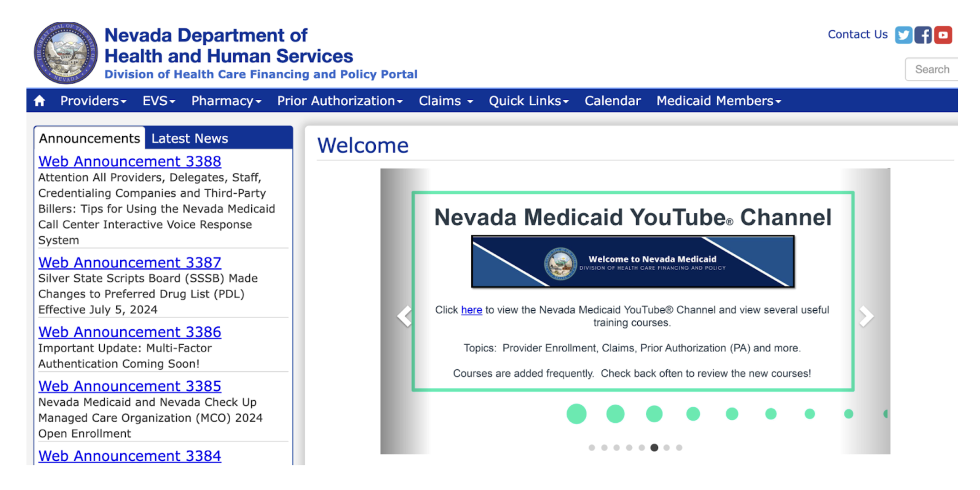Viewport: 980px width, 490px height.
Task: Click the 'Silver State Scripts Board (SSSB)' description
Action: tap(148, 294)
